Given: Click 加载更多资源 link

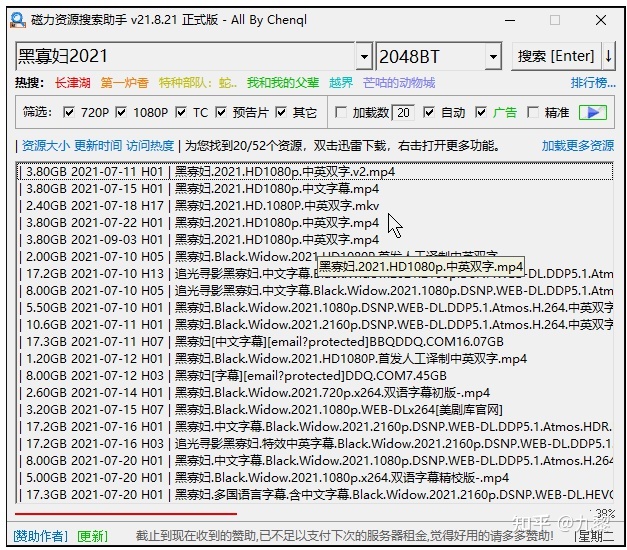Looking at the screenshot, I should (x=577, y=146).
